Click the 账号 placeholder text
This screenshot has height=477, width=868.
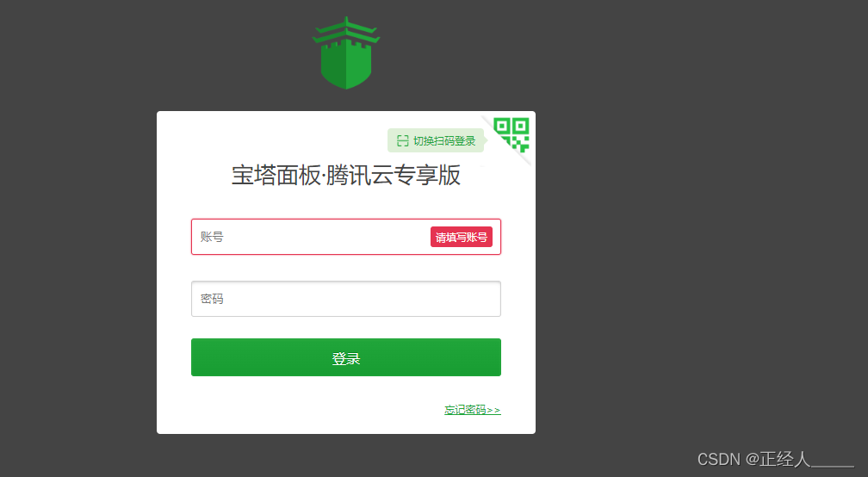point(212,237)
